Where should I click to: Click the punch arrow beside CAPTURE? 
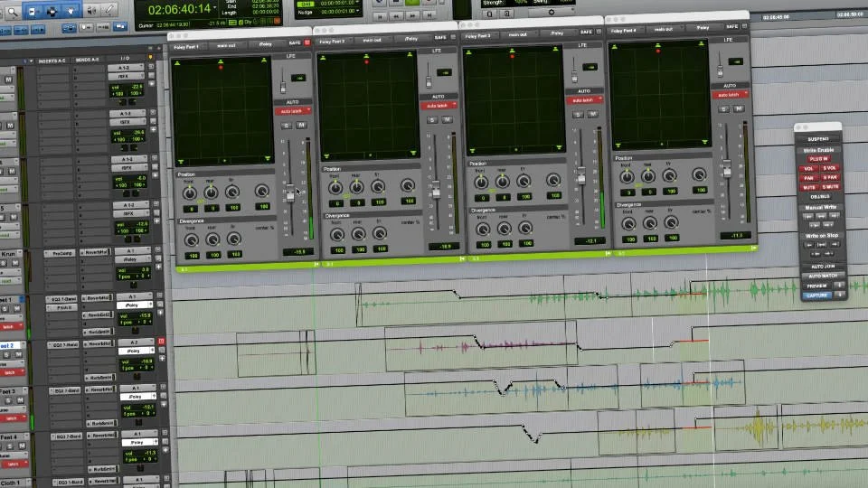pos(840,296)
